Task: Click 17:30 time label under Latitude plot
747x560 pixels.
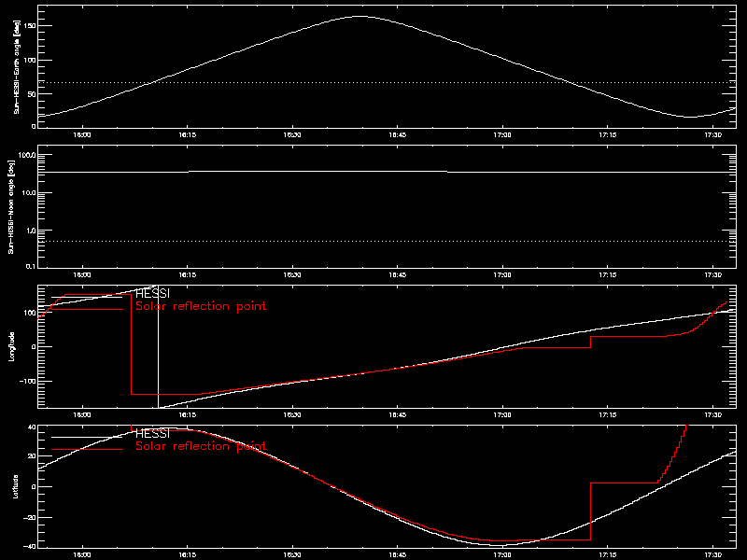Action: coord(712,555)
